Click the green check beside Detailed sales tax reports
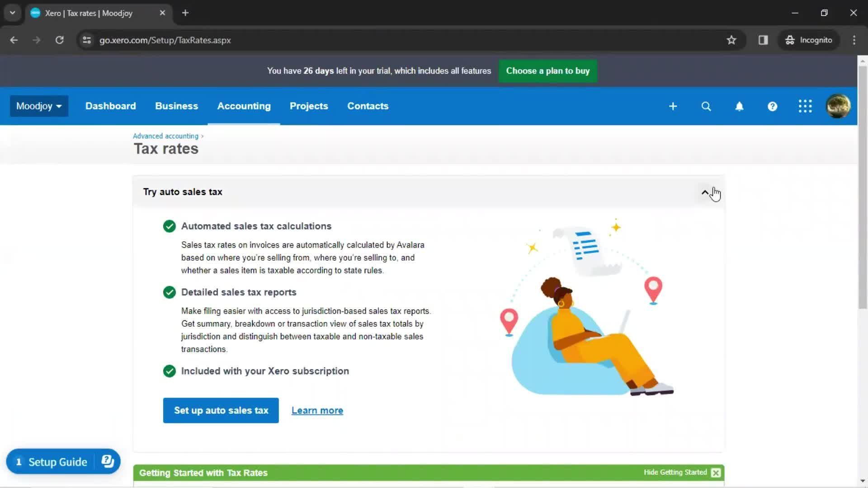Viewport: 868px width, 488px height. [x=170, y=292]
